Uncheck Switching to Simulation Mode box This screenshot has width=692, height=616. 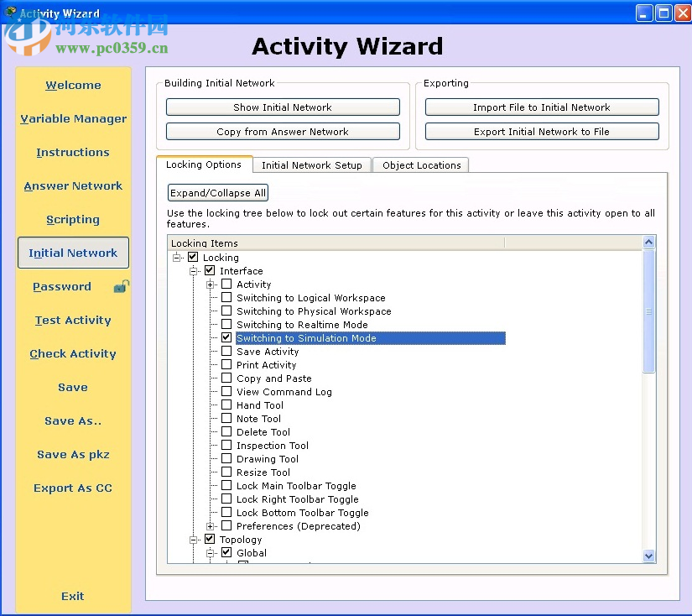(x=226, y=338)
